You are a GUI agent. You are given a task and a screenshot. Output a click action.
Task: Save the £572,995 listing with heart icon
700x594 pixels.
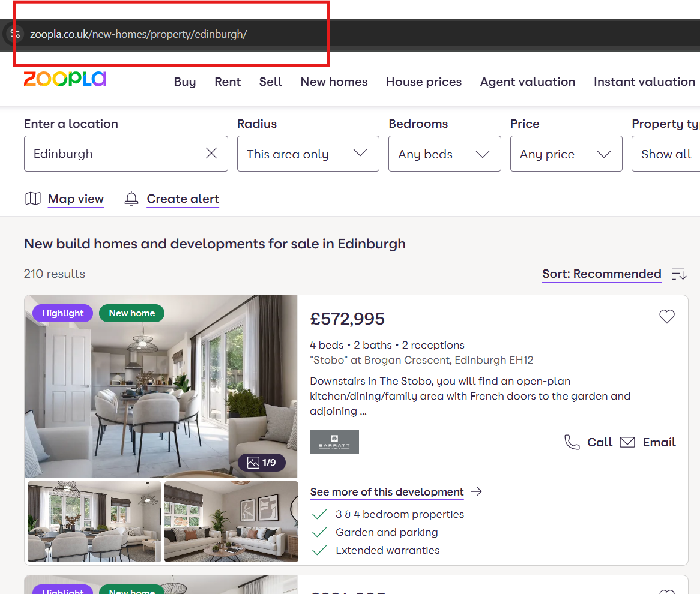tap(667, 316)
